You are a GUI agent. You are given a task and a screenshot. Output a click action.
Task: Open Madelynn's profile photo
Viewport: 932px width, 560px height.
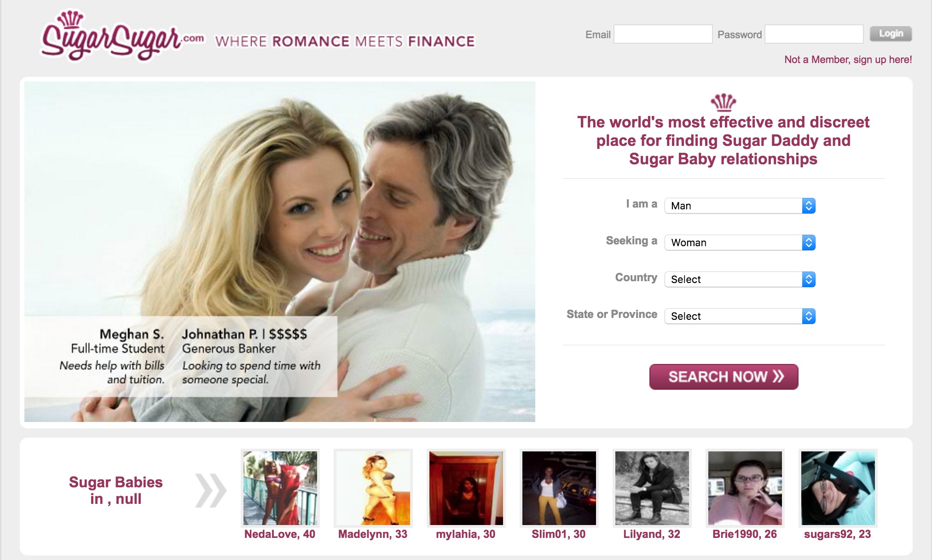click(x=373, y=488)
